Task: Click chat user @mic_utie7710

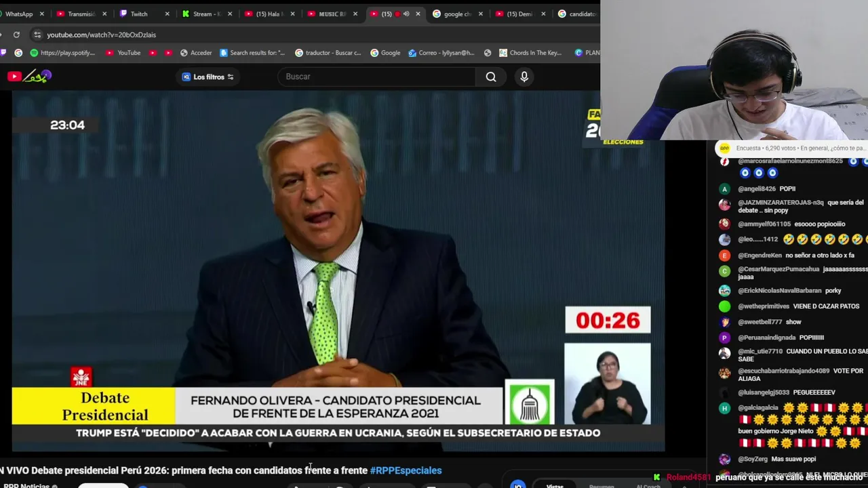Action: click(x=760, y=352)
